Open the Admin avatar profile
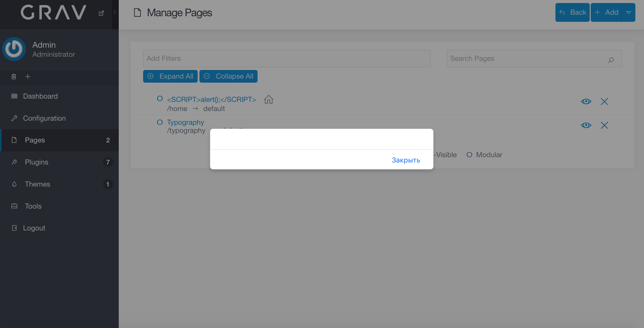 pyautogui.click(x=14, y=49)
